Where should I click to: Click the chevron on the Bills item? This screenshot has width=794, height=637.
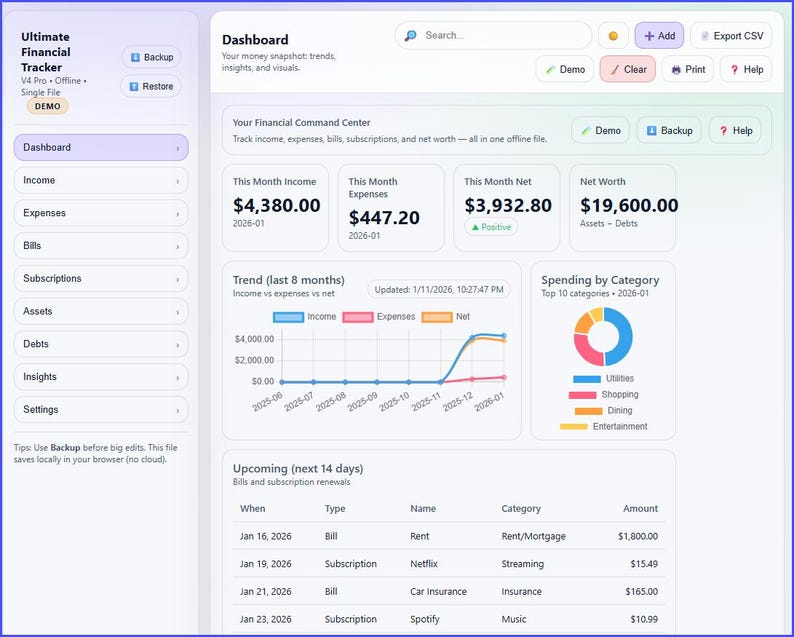tap(177, 247)
